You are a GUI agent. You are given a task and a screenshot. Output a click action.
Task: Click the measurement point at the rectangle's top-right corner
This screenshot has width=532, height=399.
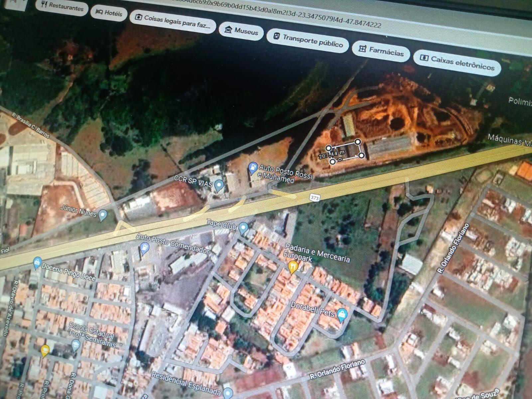357,142
